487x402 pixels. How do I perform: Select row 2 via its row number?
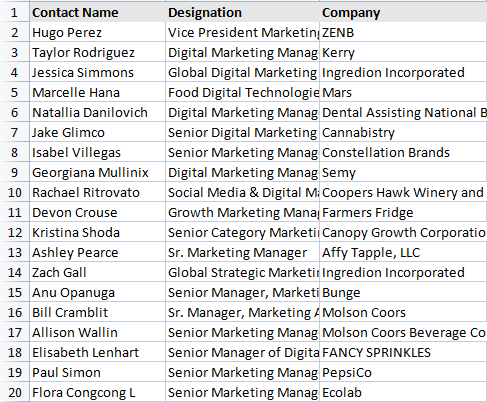click(x=14, y=32)
